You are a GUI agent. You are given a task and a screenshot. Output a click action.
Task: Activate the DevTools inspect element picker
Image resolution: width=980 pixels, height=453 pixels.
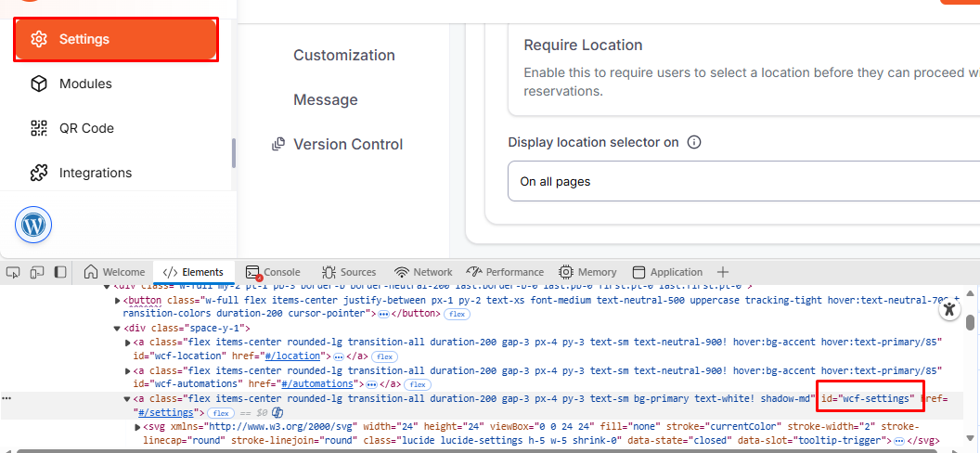point(13,272)
